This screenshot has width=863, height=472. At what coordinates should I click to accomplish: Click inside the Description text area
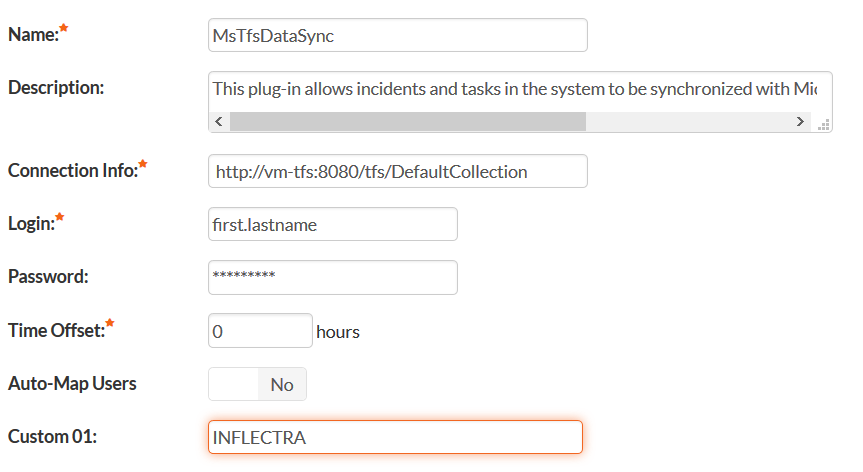(x=513, y=89)
